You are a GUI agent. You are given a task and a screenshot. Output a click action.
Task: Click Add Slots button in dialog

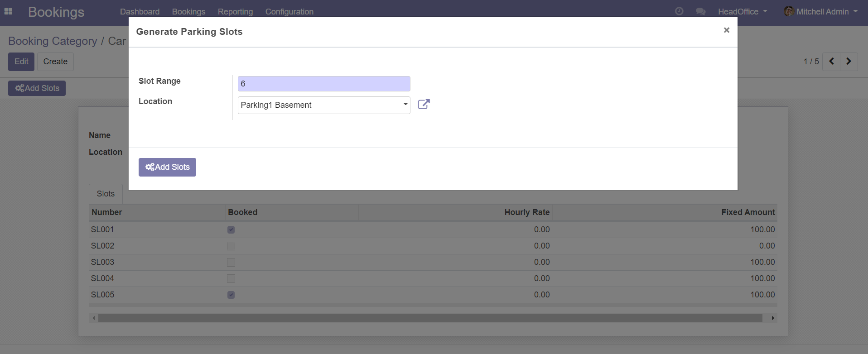click(x=167, y=167)
